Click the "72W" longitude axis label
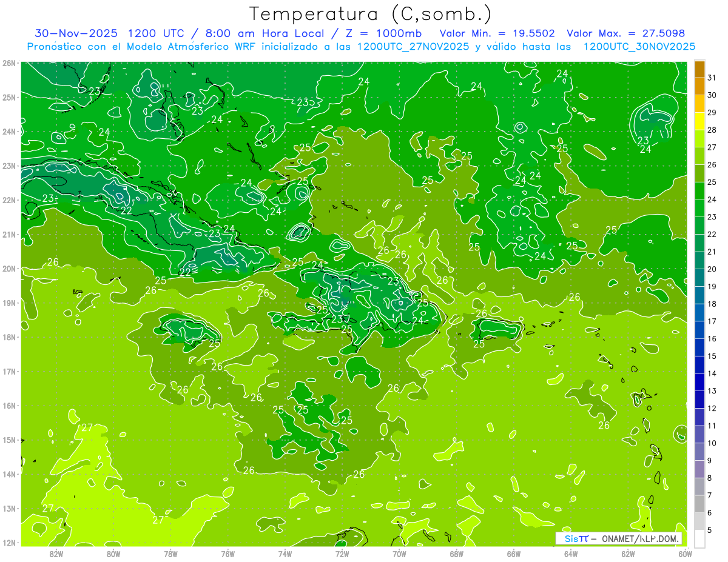 (x=342, y=553)
